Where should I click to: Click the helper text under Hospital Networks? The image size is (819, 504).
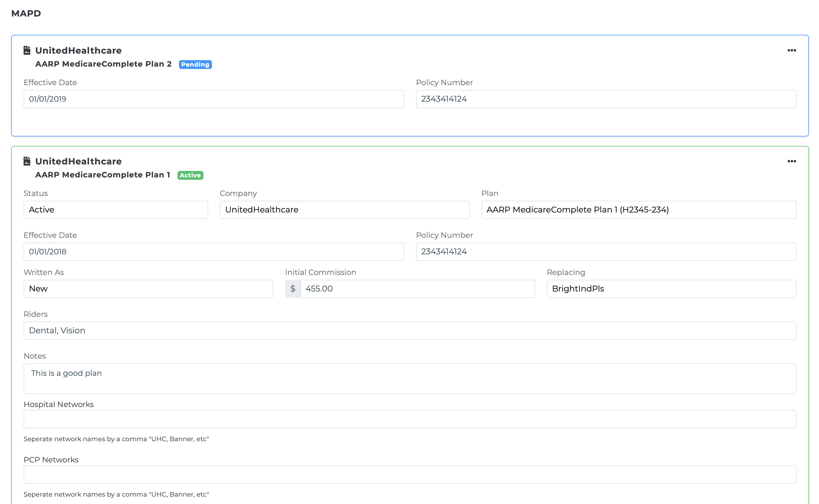(116, 439)
